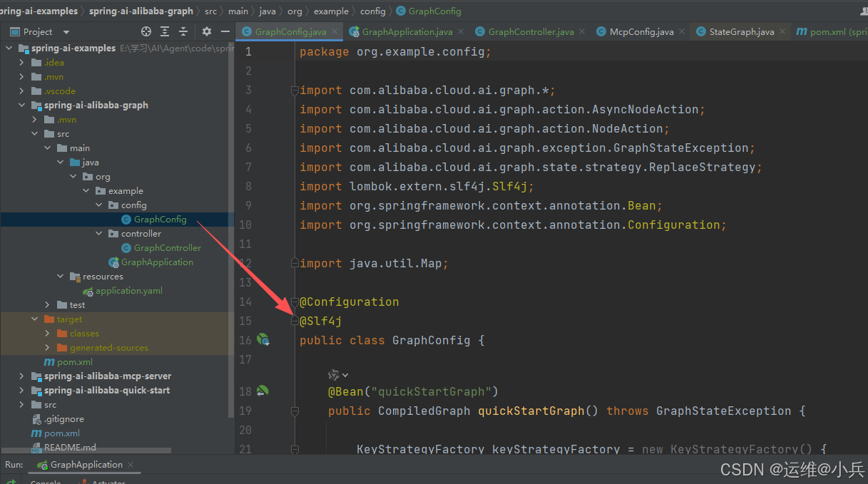Close the McpConfig.java tab
The image size is (868, 484).
click(682, 31)
